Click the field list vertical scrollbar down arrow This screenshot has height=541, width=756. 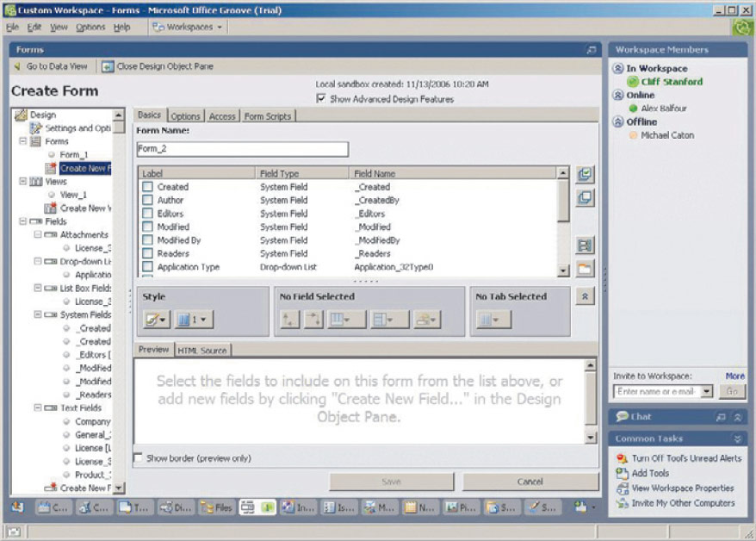pos(564,270)
